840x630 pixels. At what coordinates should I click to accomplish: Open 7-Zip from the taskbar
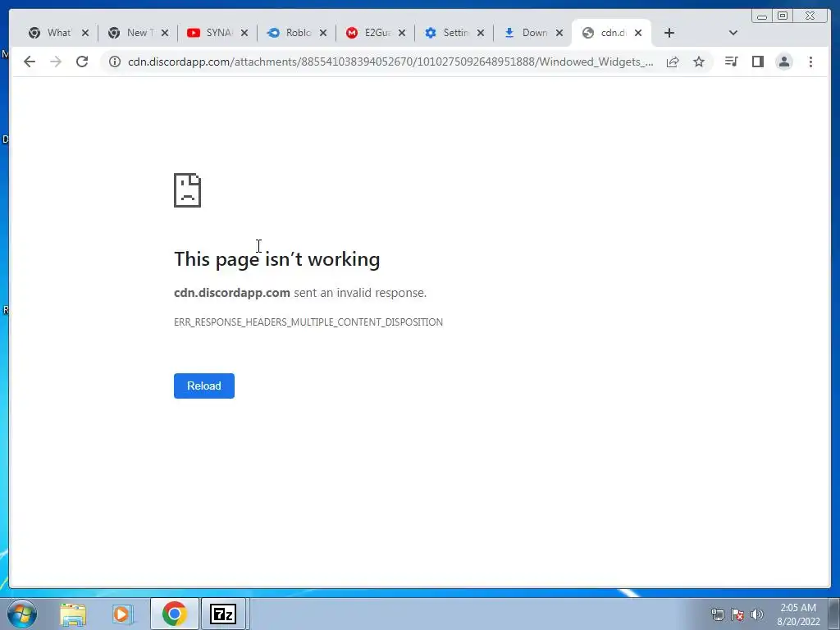223,614
